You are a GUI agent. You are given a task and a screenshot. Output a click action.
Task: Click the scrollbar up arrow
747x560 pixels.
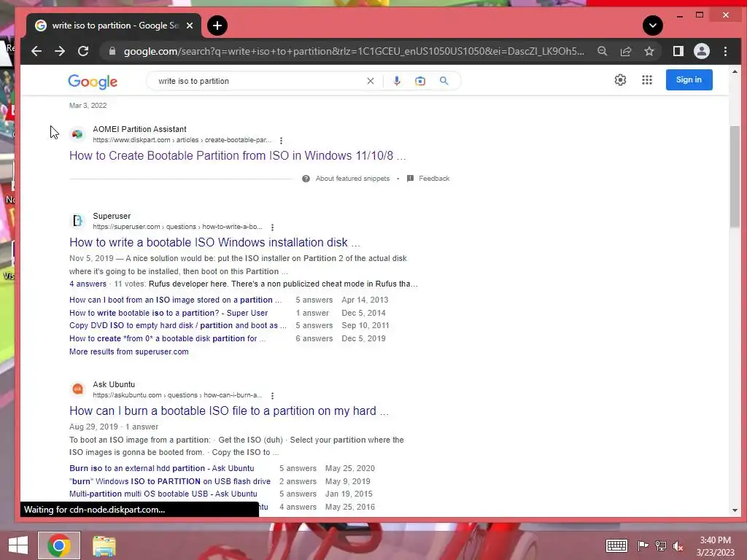point(735,72)
